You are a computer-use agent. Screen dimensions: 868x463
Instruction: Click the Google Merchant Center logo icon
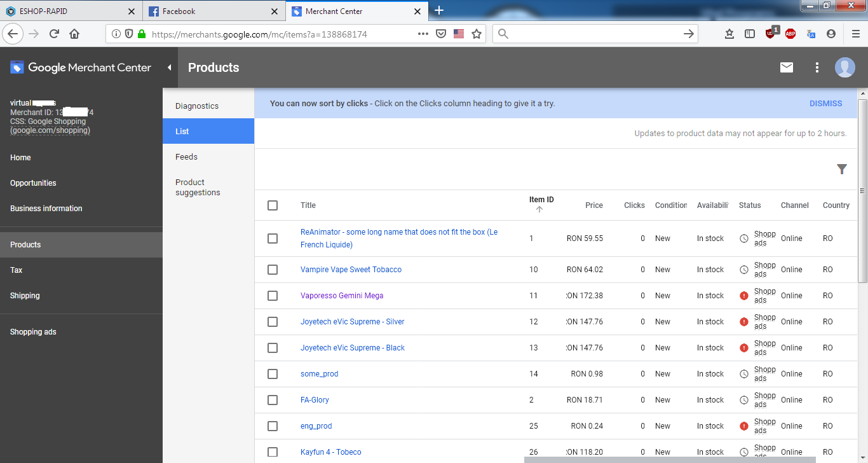coord(17,67)
